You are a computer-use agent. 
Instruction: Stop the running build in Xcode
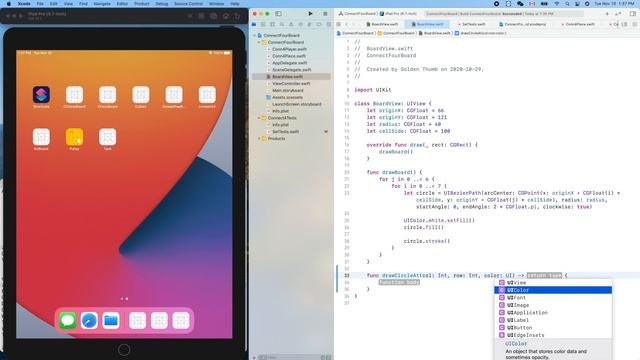325,14
